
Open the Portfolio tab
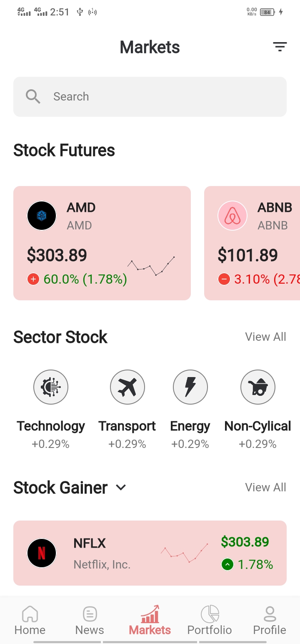coord(210,620)
